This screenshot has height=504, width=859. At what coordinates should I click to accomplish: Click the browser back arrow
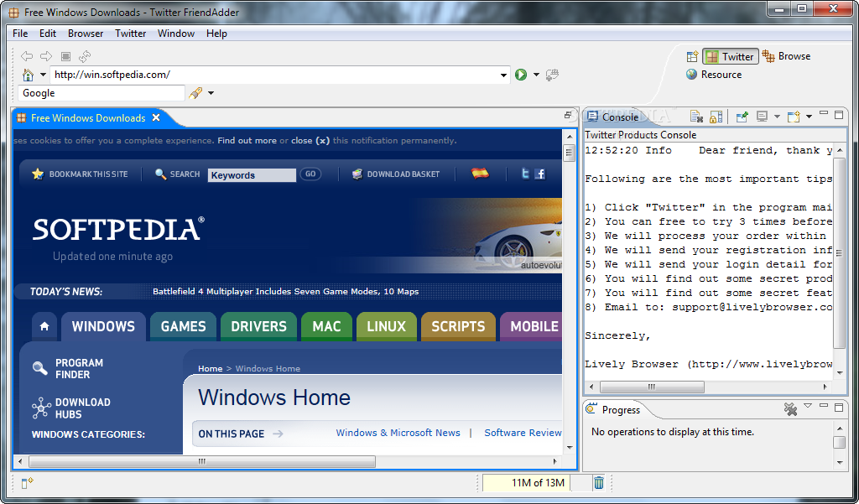point(27,56)
